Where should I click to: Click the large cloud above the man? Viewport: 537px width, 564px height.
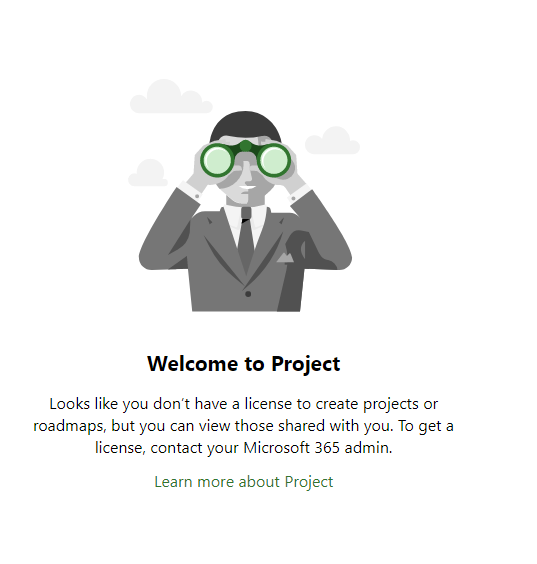click(x=171, y=96)
